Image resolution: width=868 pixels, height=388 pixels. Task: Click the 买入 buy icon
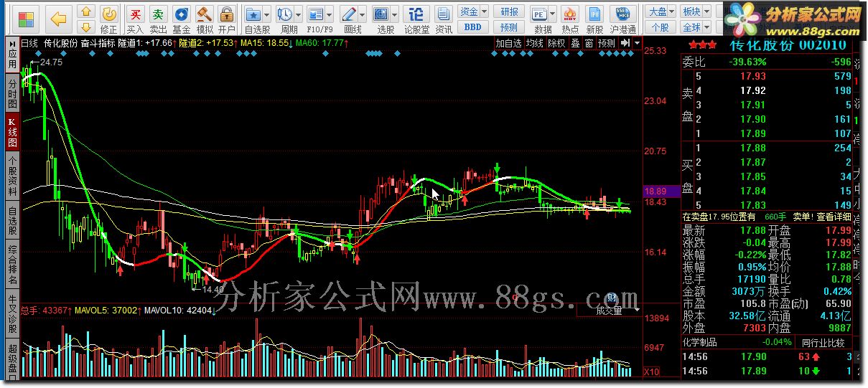[x=135, y=20]
